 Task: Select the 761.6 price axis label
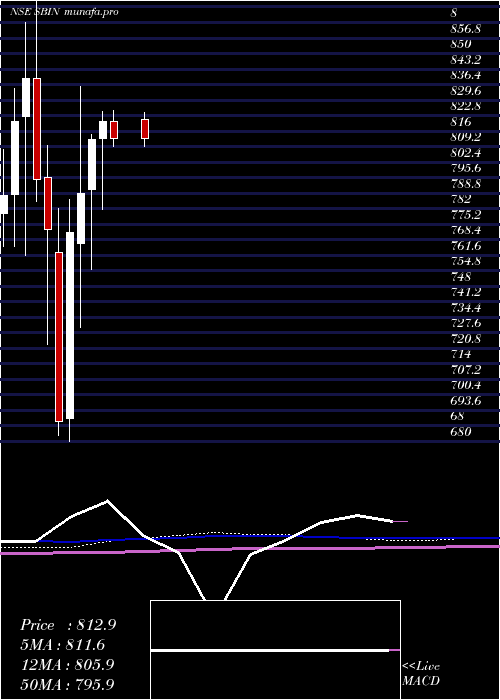(x=465, y=246)
